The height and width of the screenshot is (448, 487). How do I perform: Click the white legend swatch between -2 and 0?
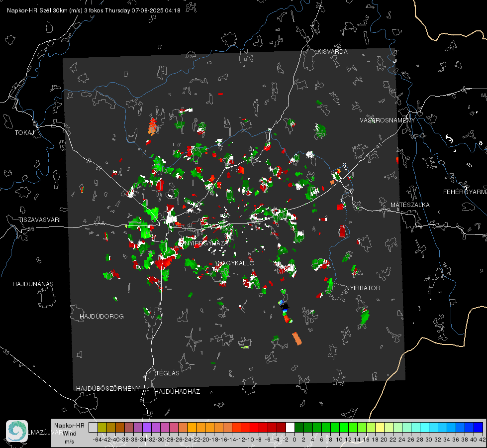[x=290, y=428]
